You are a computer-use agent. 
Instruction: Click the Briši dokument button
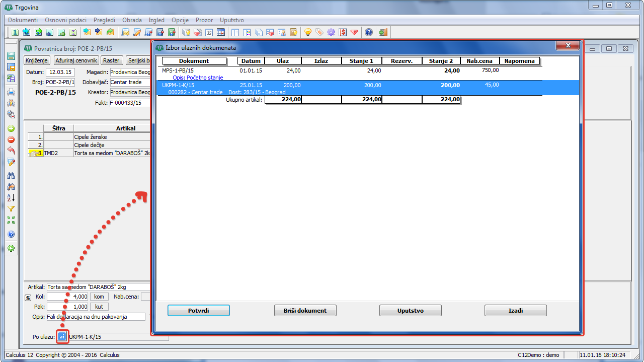coord(305,311)
